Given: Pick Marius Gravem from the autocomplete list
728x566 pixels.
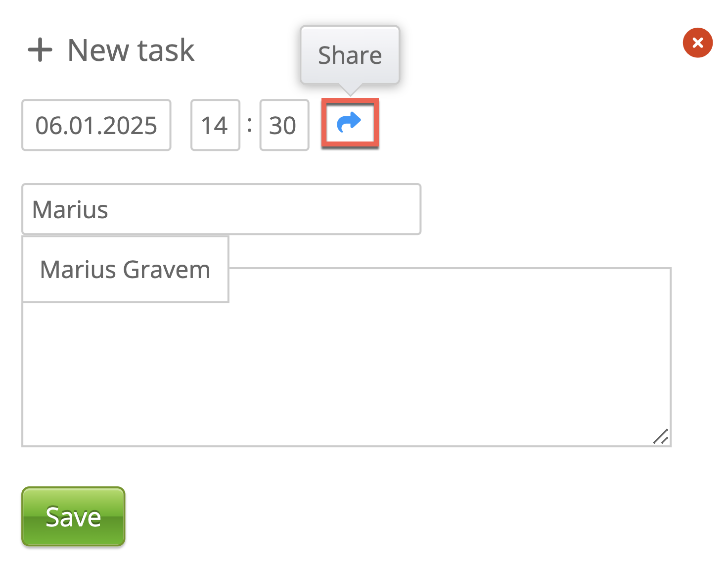Looking at the screenshot, I should point(125,270).
